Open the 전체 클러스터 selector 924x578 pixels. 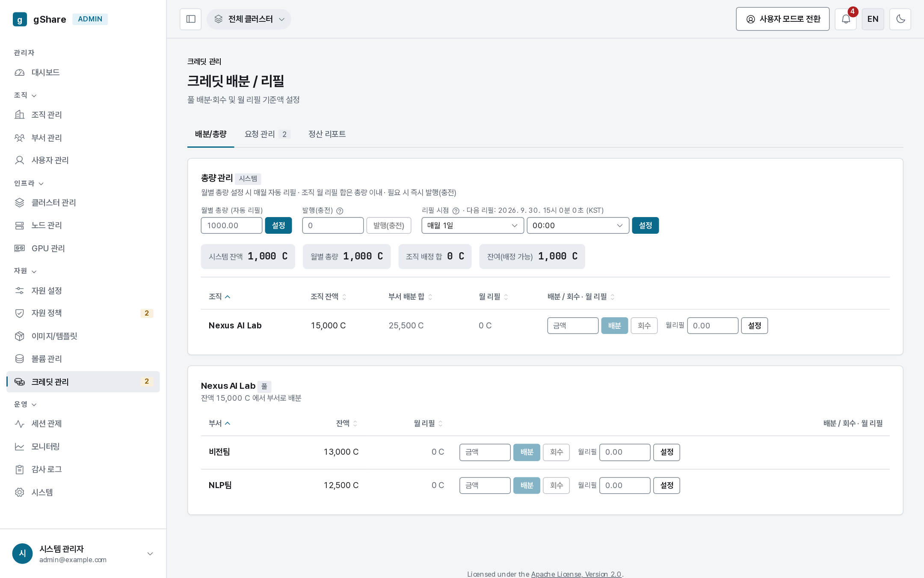click(249, 19)
